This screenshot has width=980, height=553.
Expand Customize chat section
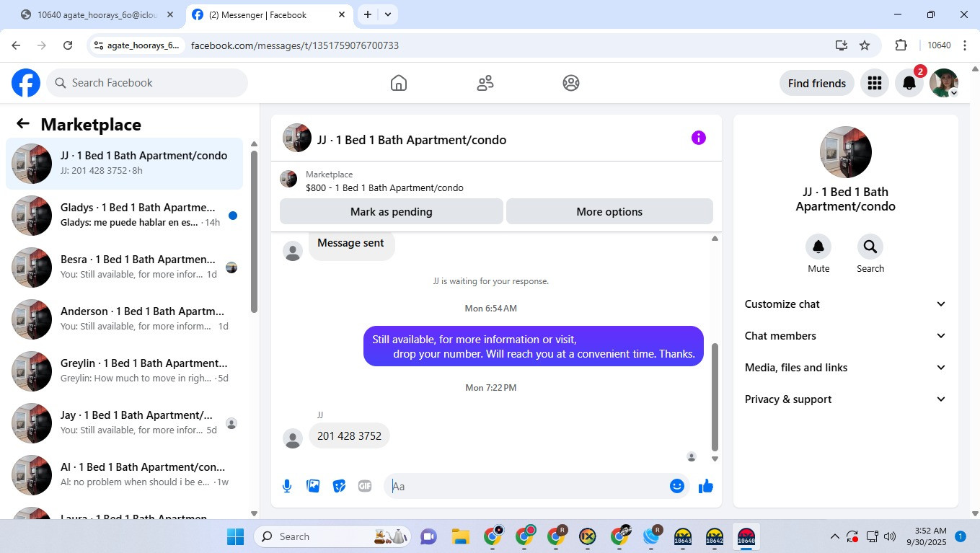pos(845,304)
